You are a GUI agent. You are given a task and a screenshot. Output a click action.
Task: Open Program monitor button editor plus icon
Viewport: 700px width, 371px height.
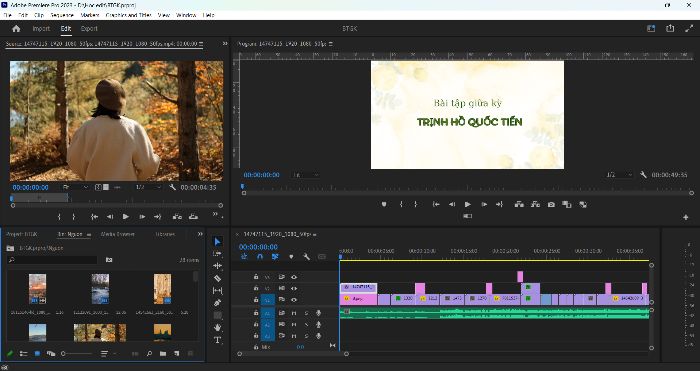686,217
